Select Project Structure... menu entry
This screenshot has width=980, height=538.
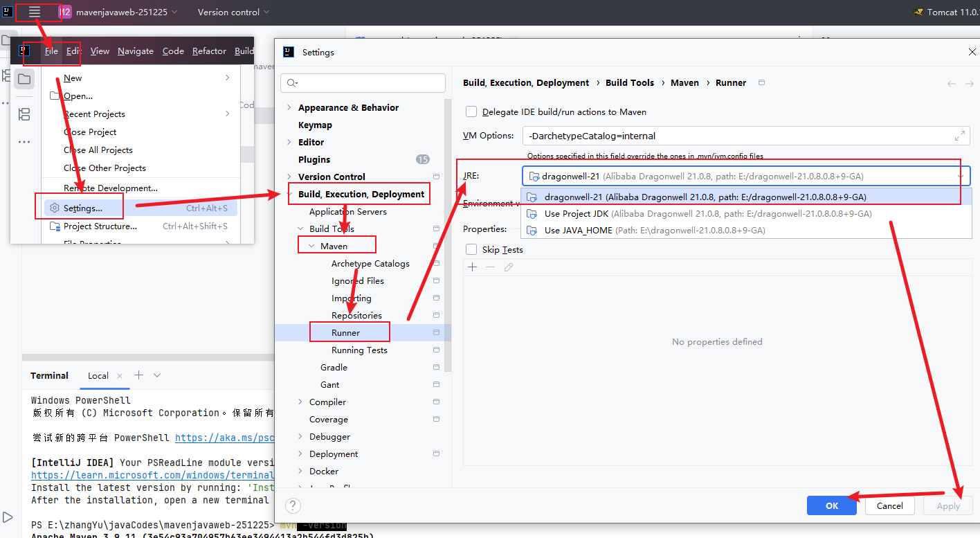[141, 226]
